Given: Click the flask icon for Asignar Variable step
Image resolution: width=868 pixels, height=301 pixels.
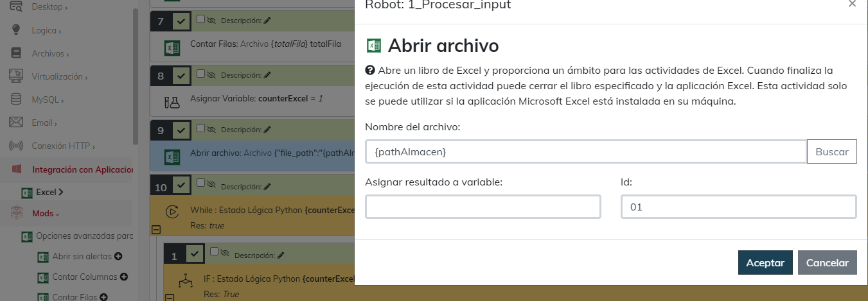Looking at the screenshot, I should click(172, 100).
